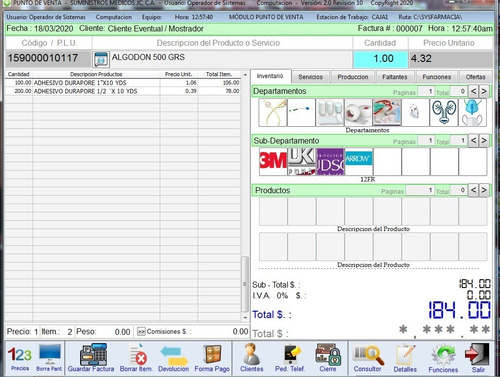Click the product lookup icon beside code field

tap(101, 59)
